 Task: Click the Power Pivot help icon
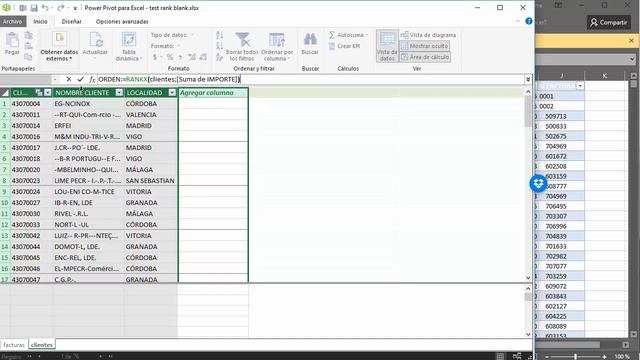click(529, 21)
